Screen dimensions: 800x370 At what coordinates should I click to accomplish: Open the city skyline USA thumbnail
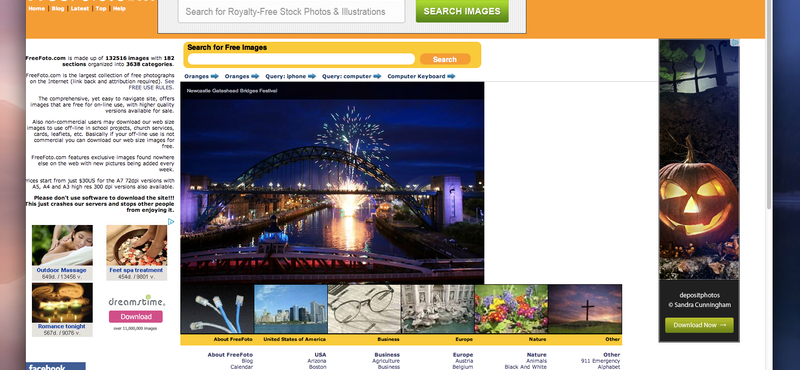(x=291, y=309)
